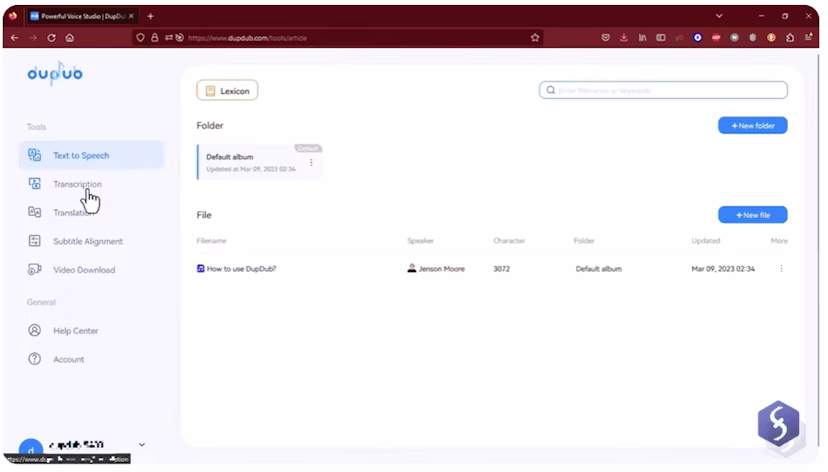The width and height of the screenshot is (828, 472).
Task: Select the Powerful Voice Studio browser tab
Action: [x=83, y=16]
